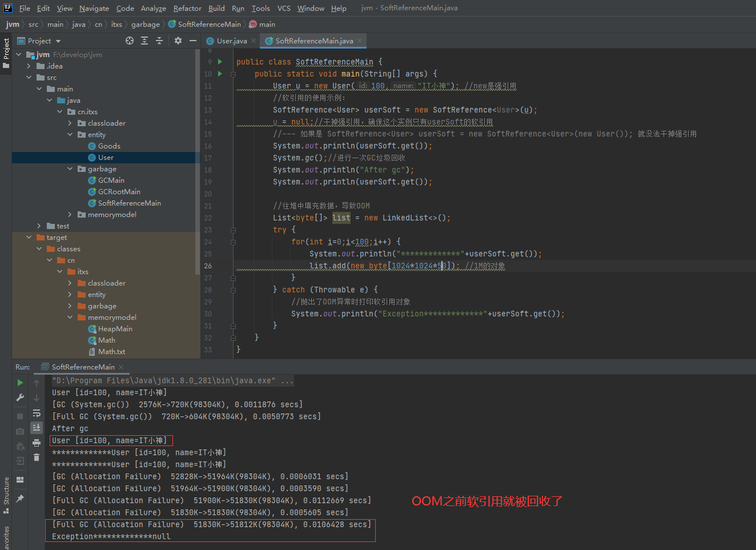Open Project panel settings gear
This screenshot has height=550, width=756.
click(x=178, y=41)
